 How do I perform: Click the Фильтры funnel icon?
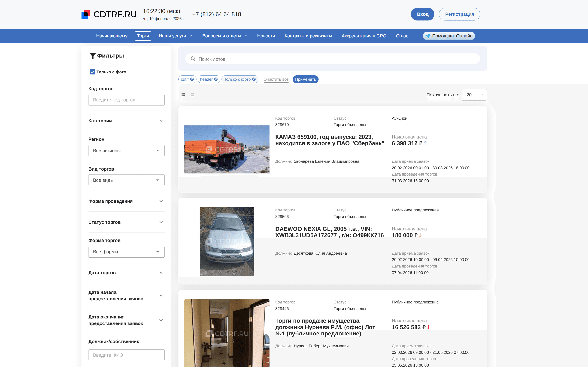tap(93, 56)
